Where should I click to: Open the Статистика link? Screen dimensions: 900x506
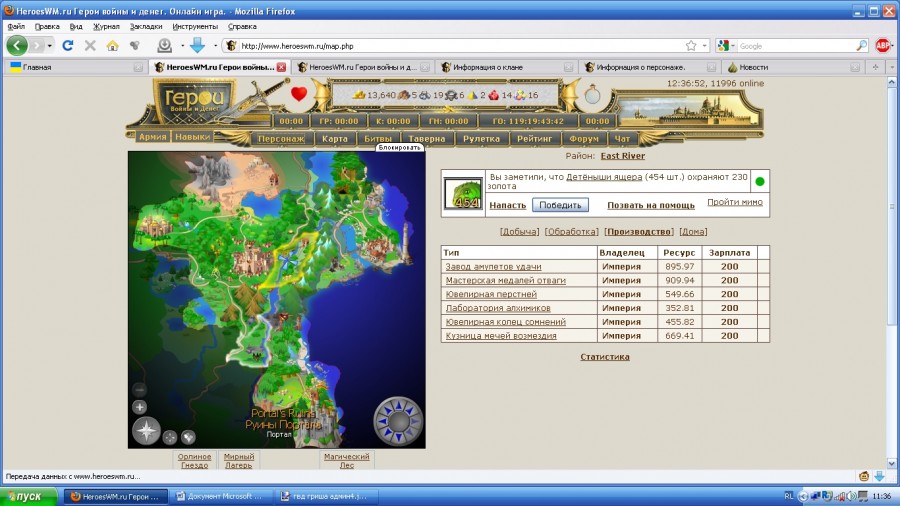605,356
